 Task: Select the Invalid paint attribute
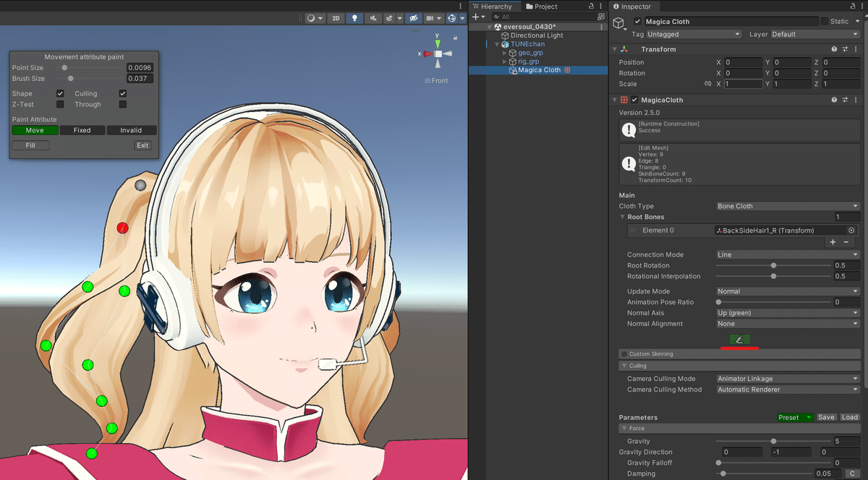click(131, 130)
